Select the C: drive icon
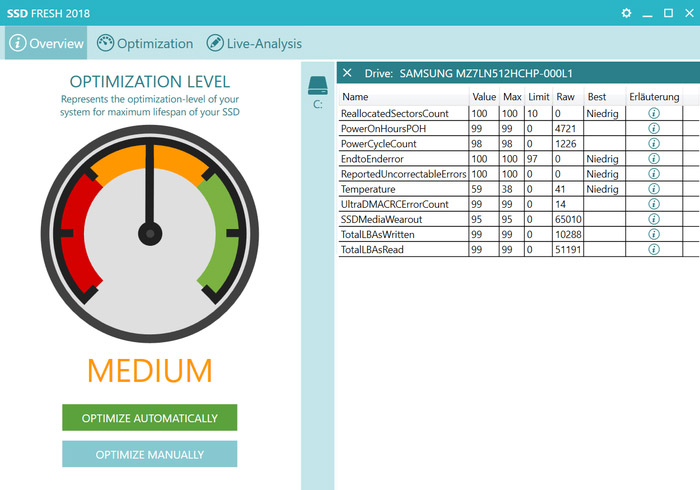The height and width of the screenshot is (490, 700). (x=317, y=92)
